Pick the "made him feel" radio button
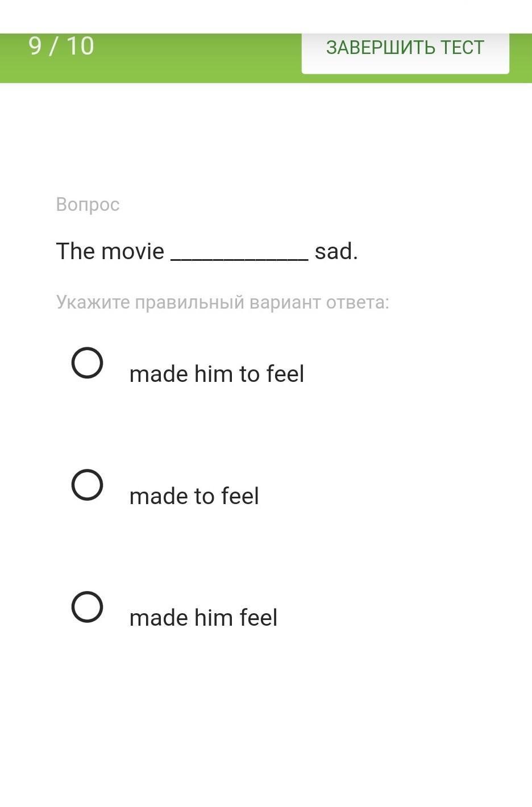 click(87, 606)
